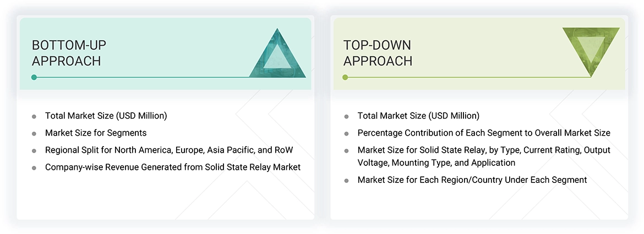Click Company-wise Revenue Generated item
644x234 pixels.
[173, 167]
